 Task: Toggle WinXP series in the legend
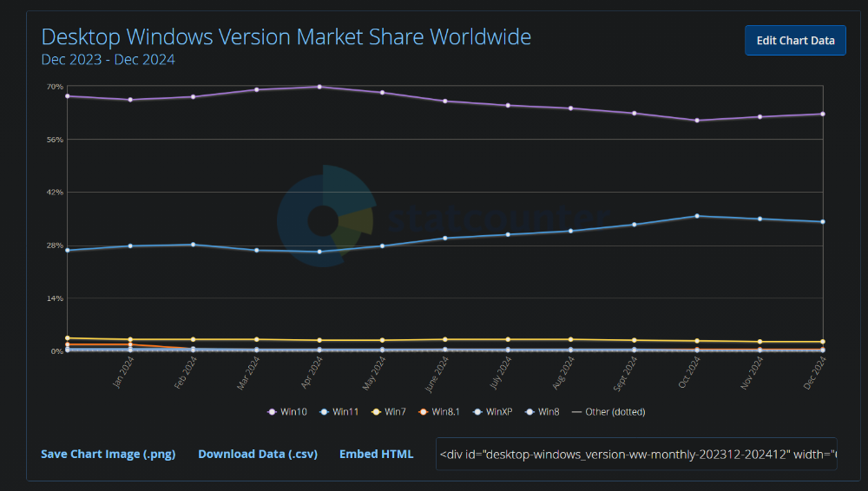click(493, 412)
